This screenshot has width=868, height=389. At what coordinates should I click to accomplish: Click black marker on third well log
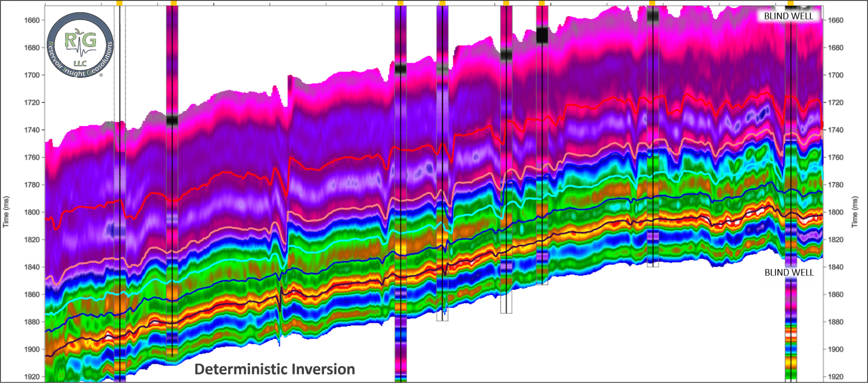(400, 69)
